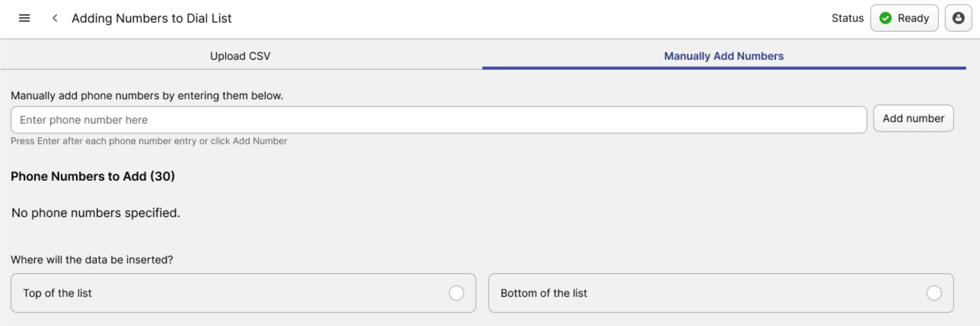Switch to the Upload CSV tab
Viewport: 980px width, 326px height.
tap(240, 56)
